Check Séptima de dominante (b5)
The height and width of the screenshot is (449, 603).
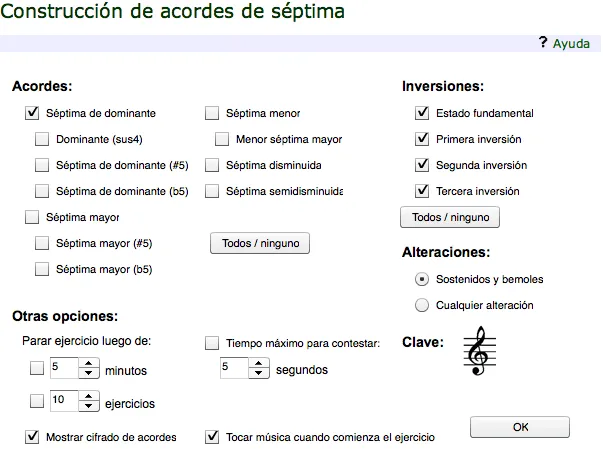click(x=42, y=191)
